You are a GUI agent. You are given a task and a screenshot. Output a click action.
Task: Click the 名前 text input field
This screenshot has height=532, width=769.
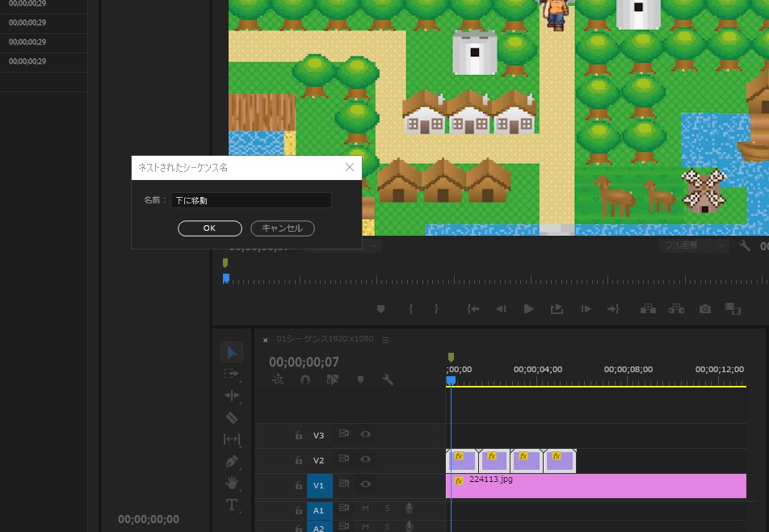point(250,200)
